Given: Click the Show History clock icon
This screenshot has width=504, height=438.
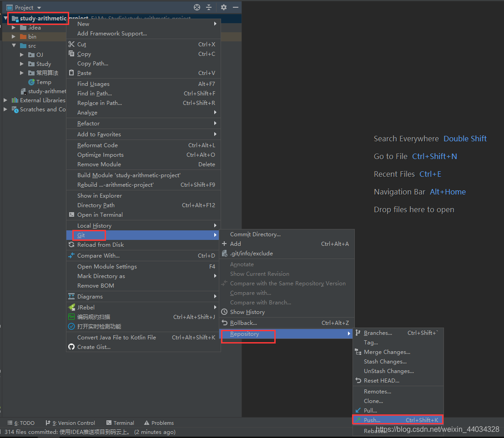Looking at the screenshot, I should (224, 312).
